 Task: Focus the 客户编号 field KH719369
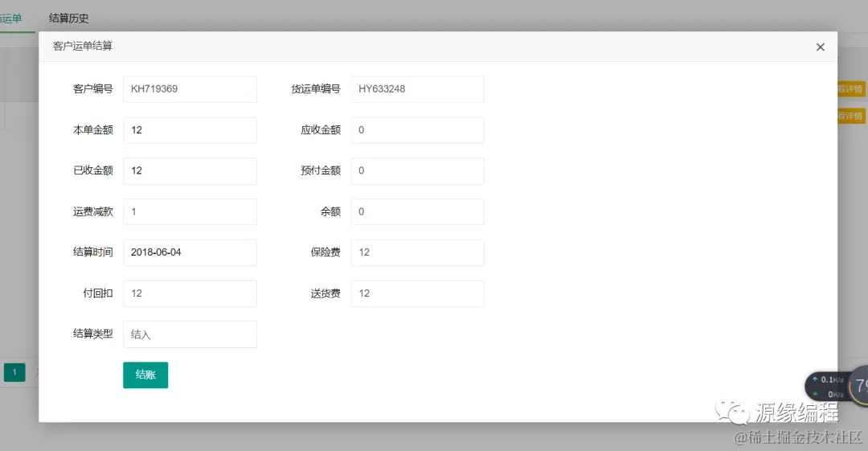coord(190,89)
